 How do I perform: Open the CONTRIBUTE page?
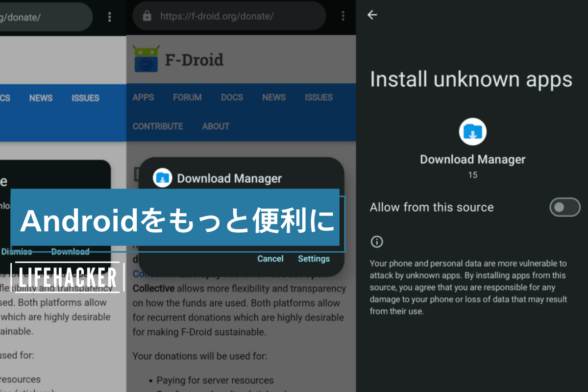click(x=158, y=126)
